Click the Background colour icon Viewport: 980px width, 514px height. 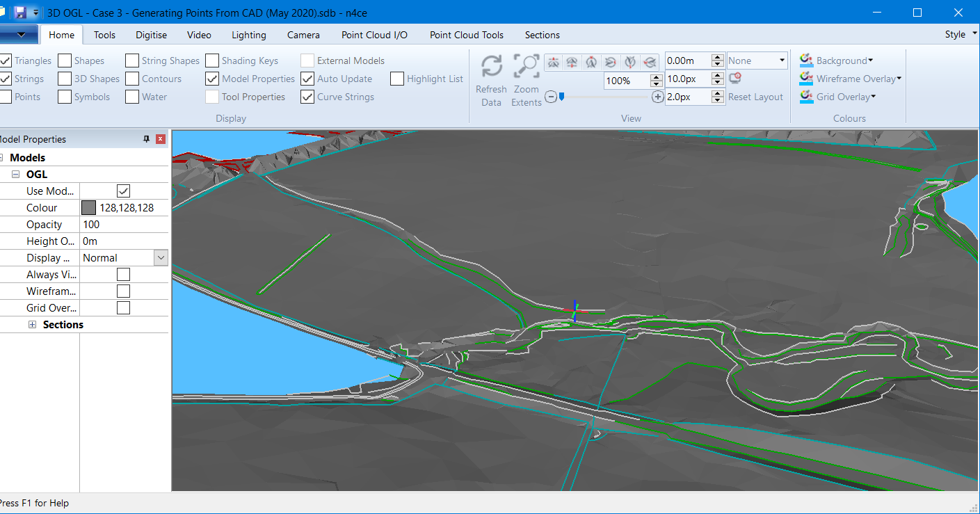click(x=807, y=60)
